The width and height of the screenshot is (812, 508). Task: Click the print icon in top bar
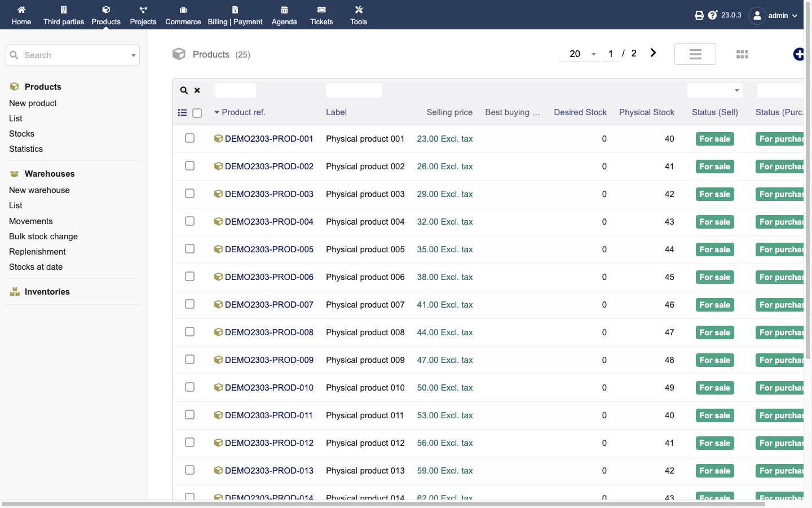click(699, 15)
